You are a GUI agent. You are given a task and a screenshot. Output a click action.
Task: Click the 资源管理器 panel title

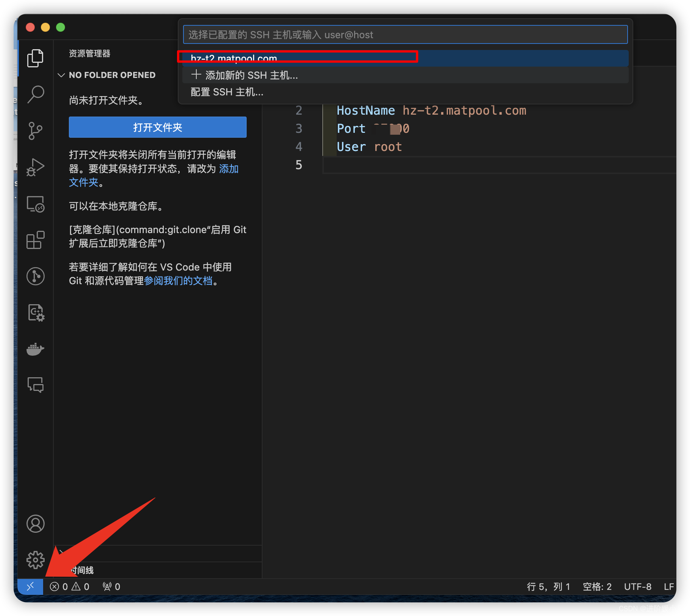[90, 53]
